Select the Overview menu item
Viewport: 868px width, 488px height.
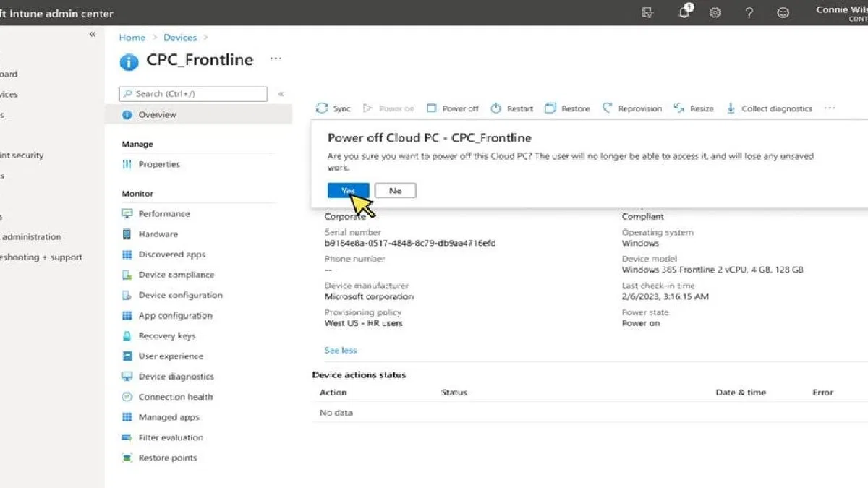[x=199, y=114]
